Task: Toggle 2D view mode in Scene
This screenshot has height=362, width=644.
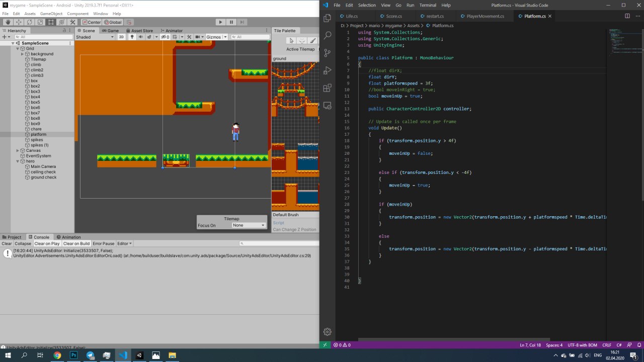Action: click(x=121, y=37)
